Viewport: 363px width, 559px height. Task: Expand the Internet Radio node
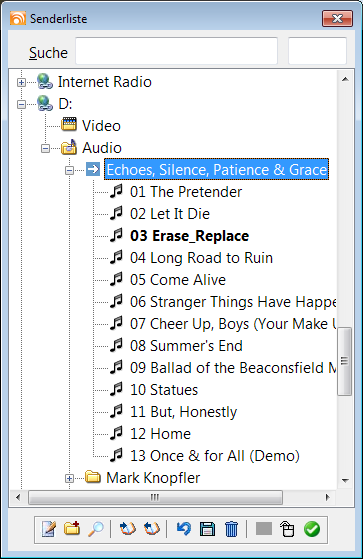(21, 82)
